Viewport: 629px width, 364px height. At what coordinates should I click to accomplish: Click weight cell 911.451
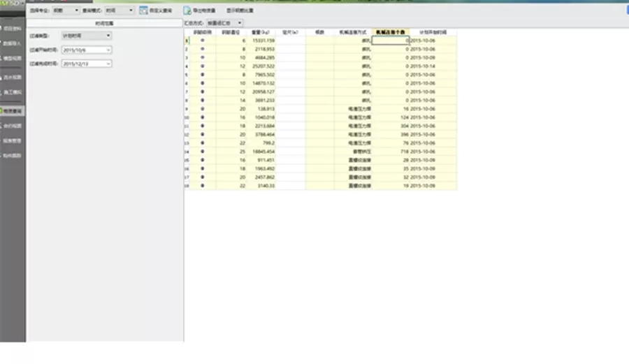261,160
